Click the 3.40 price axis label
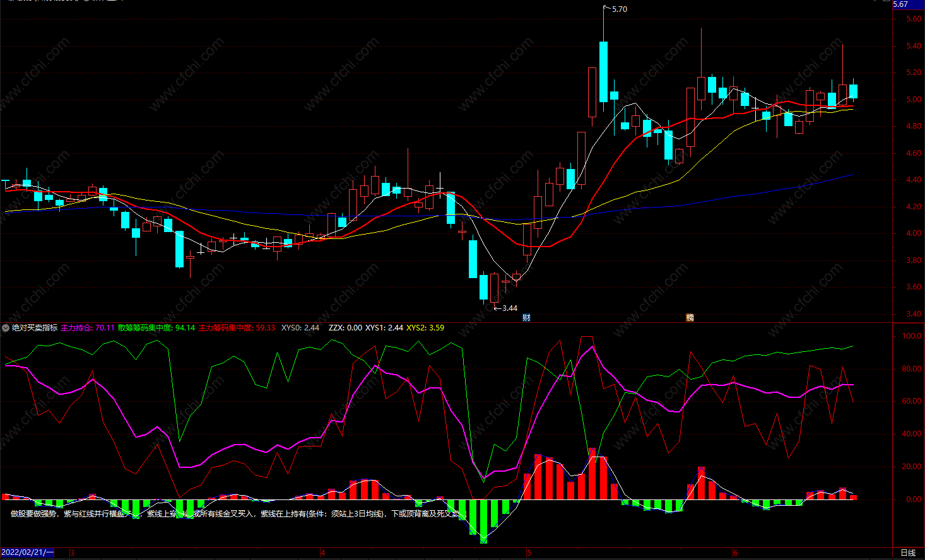 [914, 314]
